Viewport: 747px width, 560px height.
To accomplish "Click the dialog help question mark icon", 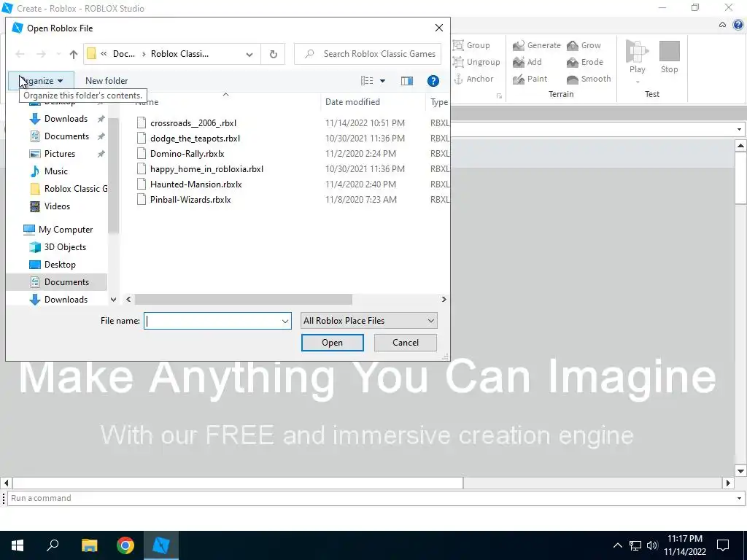I will [x=433, y=81].
